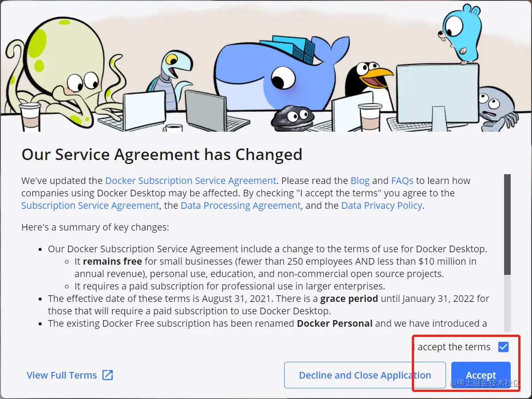Open the Data Processing Agreement link
Image resolution: width=532 pixels, height=399 pixels.
point(241,206)
